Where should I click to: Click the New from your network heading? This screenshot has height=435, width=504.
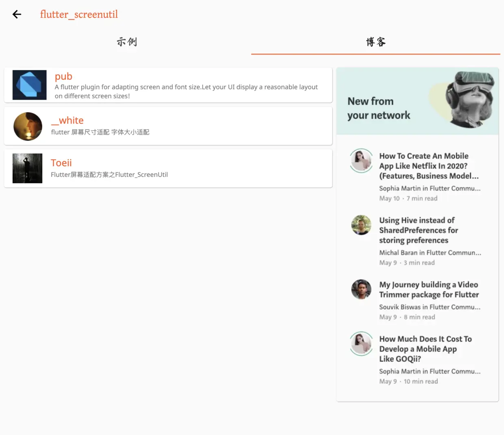379,108
